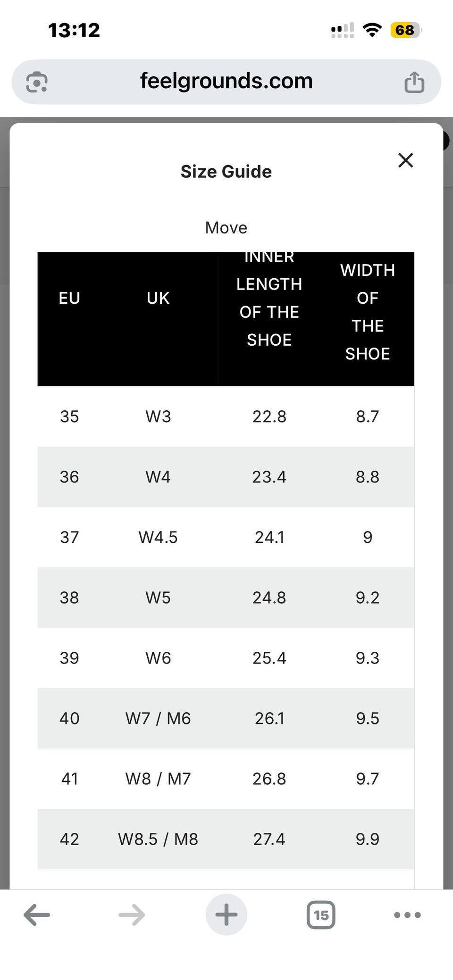Tap the browser forward arrow
Viewport: 453px width, 980px height.
pyautogui.click(x=132, y=915)
